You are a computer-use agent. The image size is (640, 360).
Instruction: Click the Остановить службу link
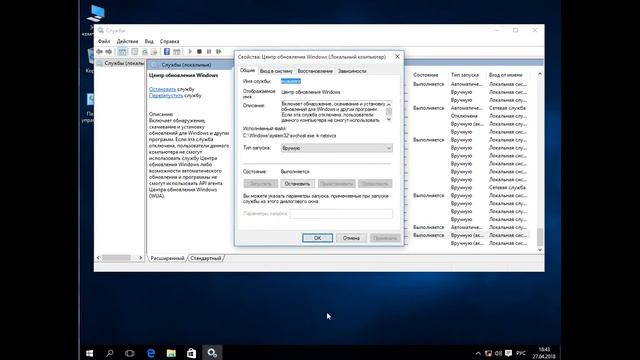point(162,89)
